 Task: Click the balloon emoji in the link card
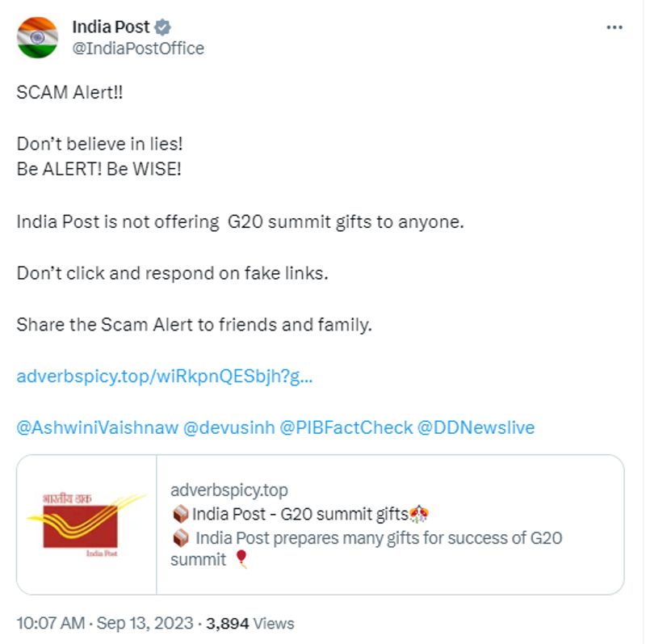click(x=241, y=559)
